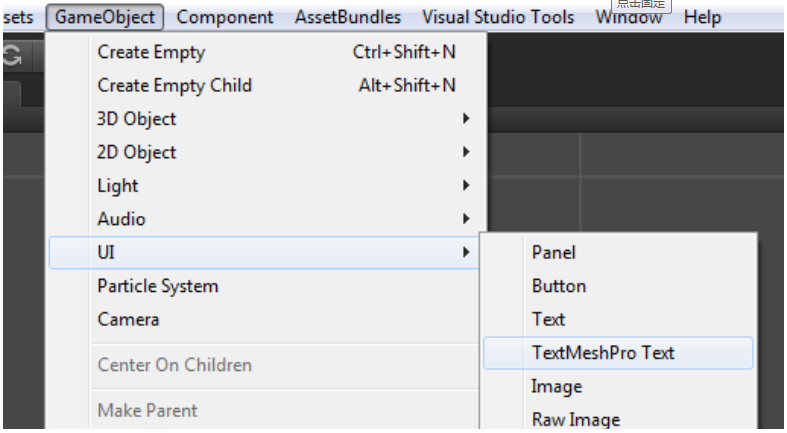This screenshot has width=787, height=433.
Task: Select Panel in UI submenu
Action: (x=554, y=253)
